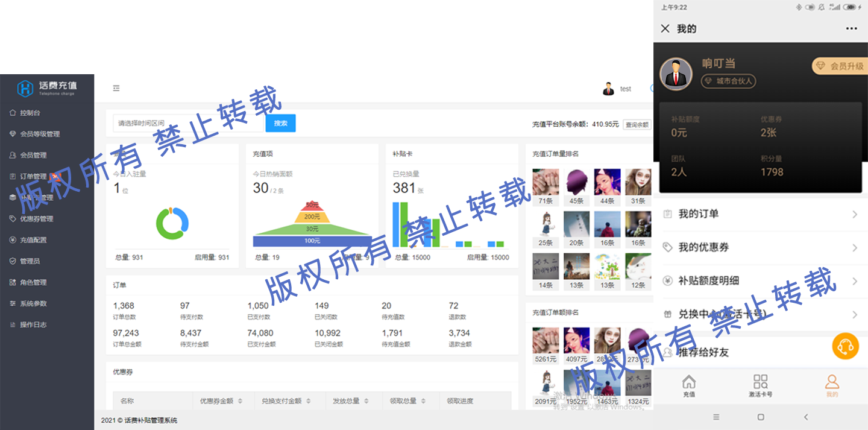Click the 请选择时间区间 date range field
This screenshot has width=868, height=430.
click(188, 123)
